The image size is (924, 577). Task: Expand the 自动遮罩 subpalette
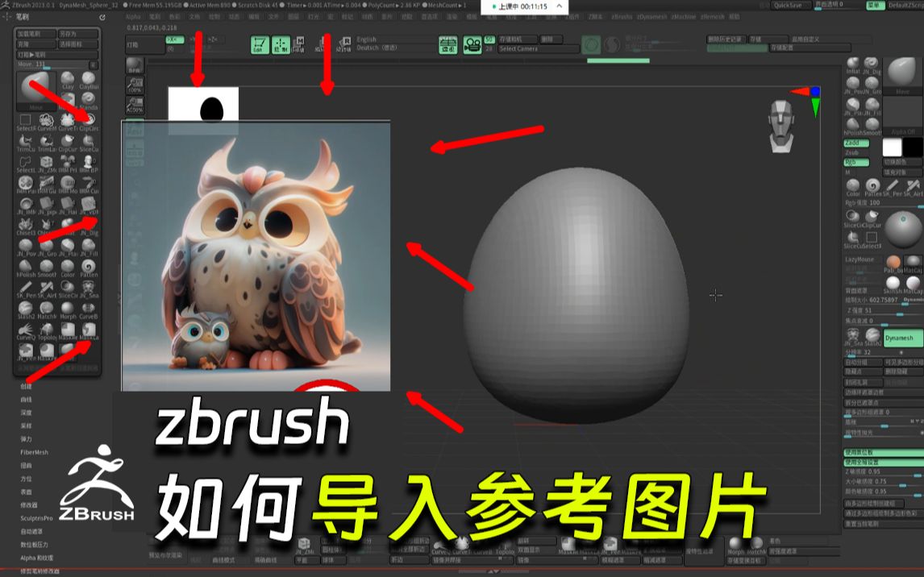coord(31,531)
